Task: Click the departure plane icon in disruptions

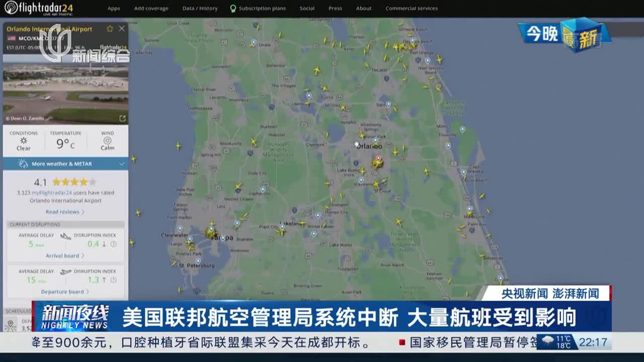Action: pos(65,271)
